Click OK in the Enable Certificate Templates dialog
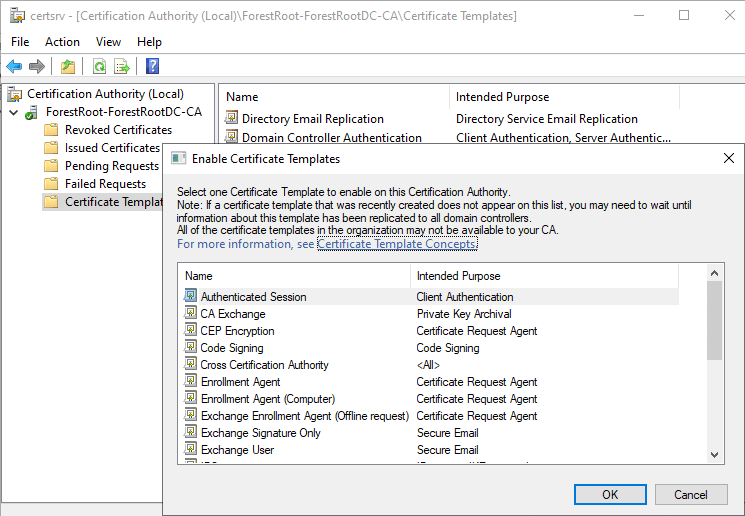The height and width of the screenshot is (516, 745). [x=610, y=494]
